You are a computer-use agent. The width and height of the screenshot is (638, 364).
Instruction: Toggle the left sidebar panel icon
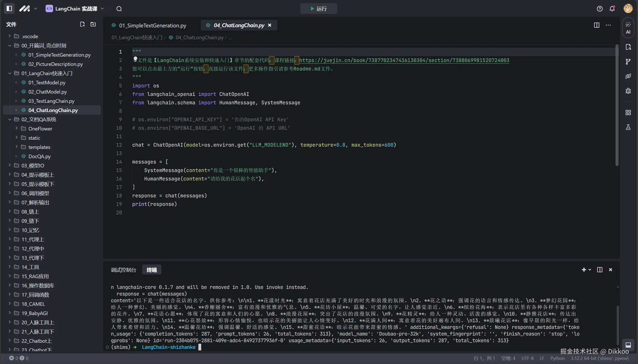[9, 8]
